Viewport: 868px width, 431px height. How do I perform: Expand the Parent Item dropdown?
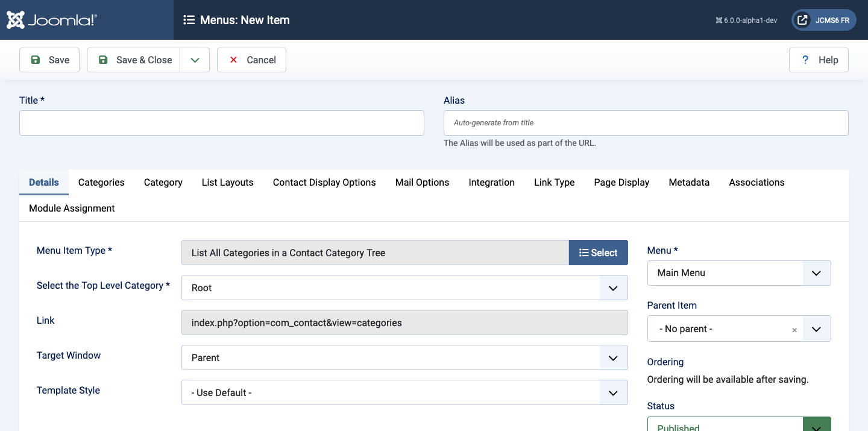[x=816, y=329]
